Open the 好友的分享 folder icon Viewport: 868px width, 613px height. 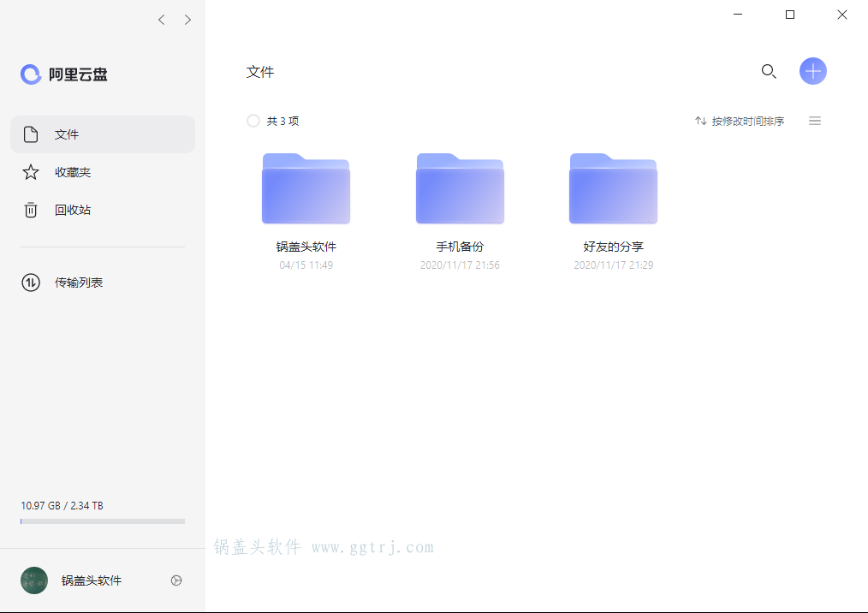(x=614, y=188)
